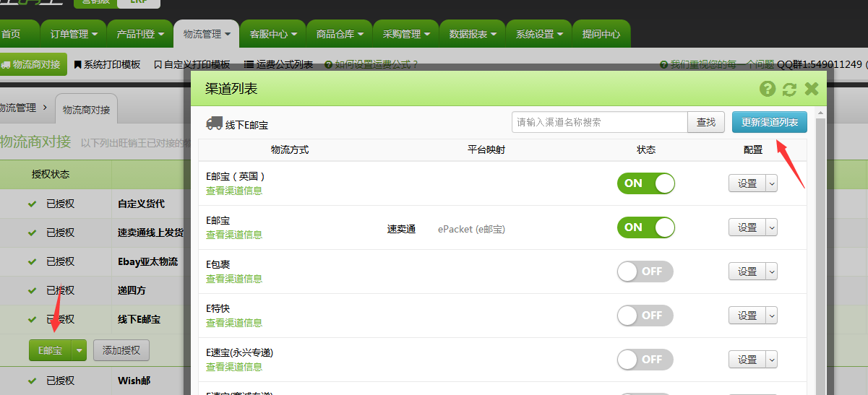
Task: Enable the E速宝(永兴专递) switch
Action: 645,360
